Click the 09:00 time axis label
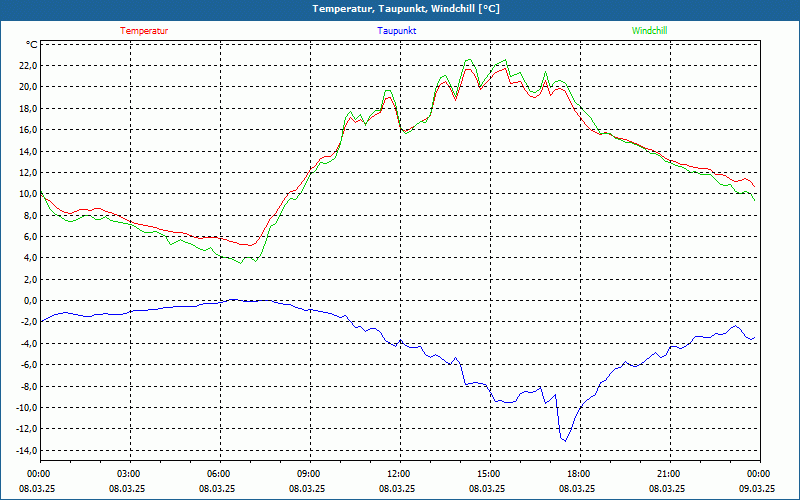 click(309, 474)
